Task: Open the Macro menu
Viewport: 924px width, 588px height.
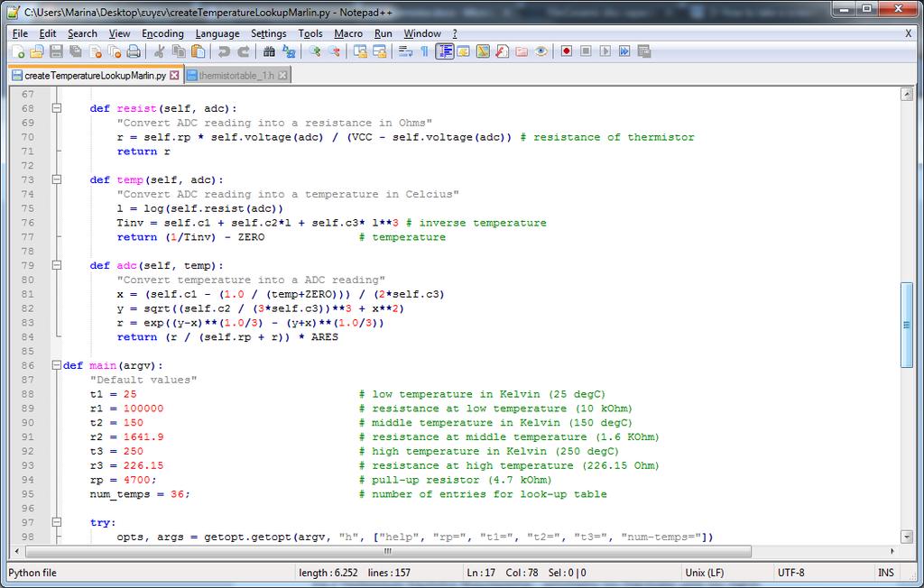Action: tap(348, 33)
